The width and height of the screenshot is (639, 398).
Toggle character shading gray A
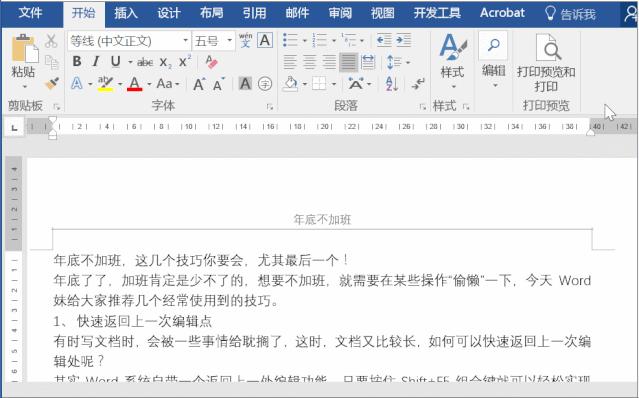[x=245, y=84]
